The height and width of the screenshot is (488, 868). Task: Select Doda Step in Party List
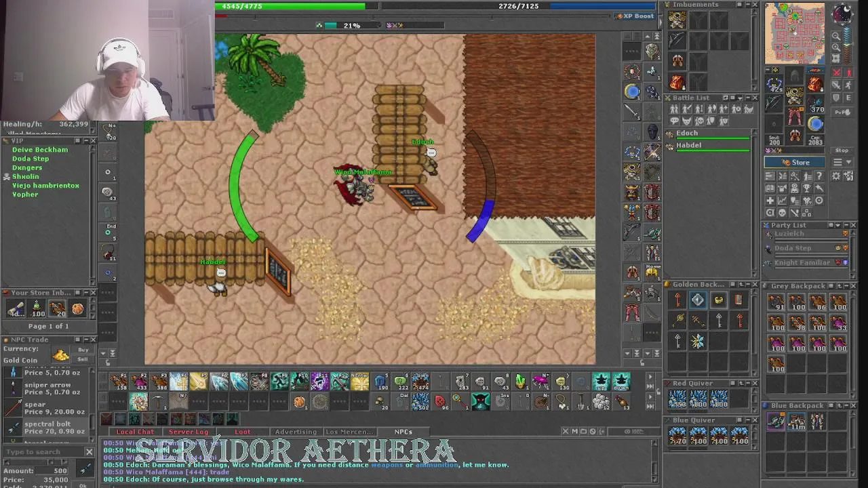806,249
